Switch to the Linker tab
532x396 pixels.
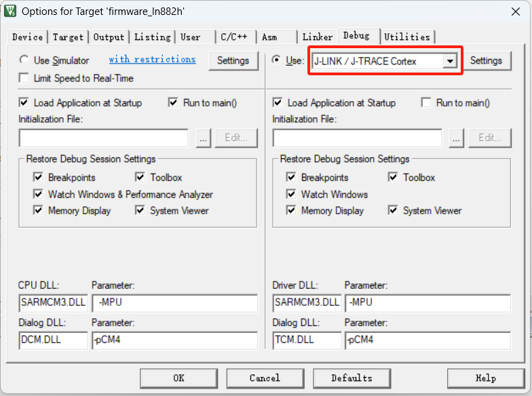click(318, 37)
